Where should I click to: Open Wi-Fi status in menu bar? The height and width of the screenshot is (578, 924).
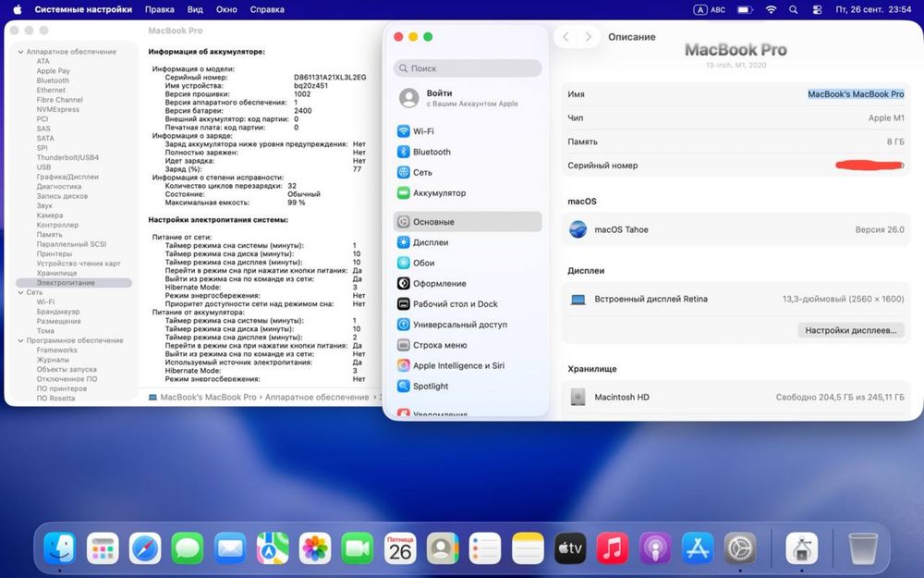[771, 9]
